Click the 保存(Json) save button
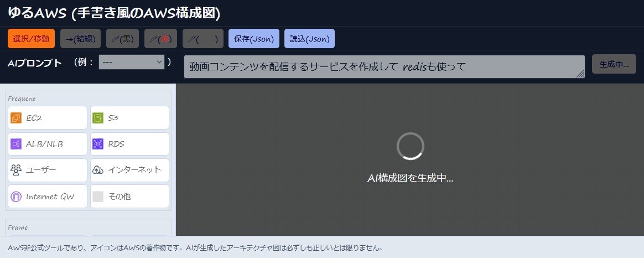 pyautogui.click(x=254, y=39)
